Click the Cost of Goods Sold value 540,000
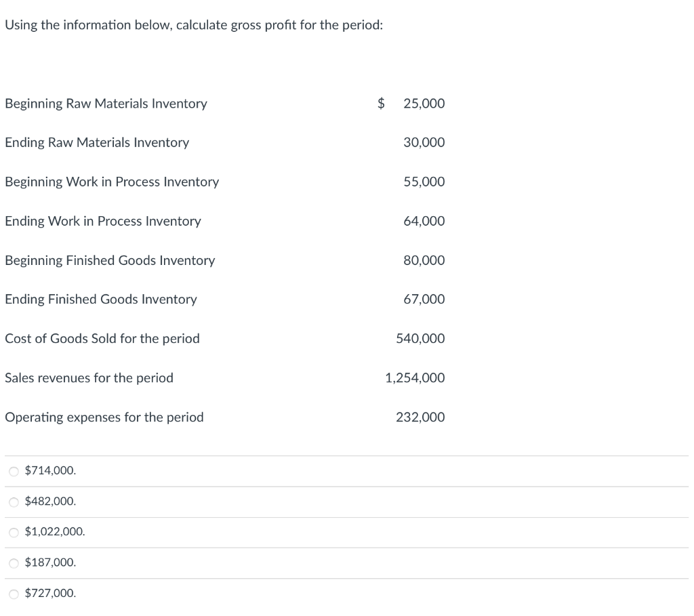The image size is (694, 616). pyautogui.click(x=420, y=338)
